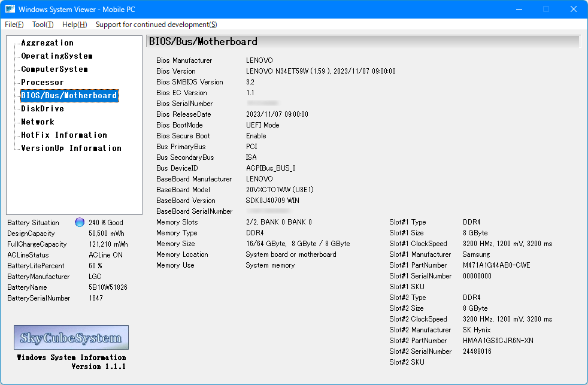Click the BIOS/Bus/Motherboard panel heading
The height and width of the screenshot is (385, 588).
pyautogui.click(x=203, y=41)
